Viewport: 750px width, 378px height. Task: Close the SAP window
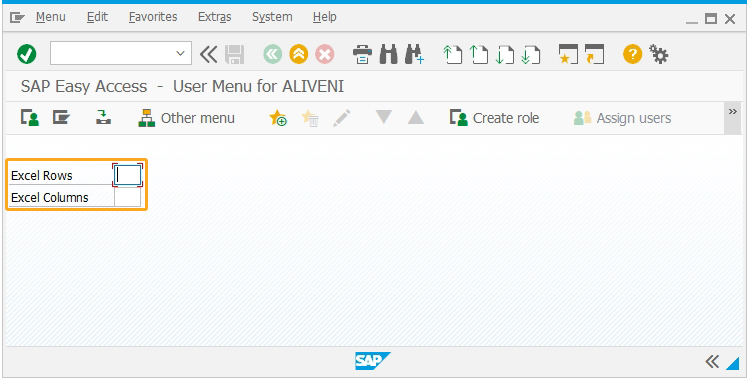730,19
